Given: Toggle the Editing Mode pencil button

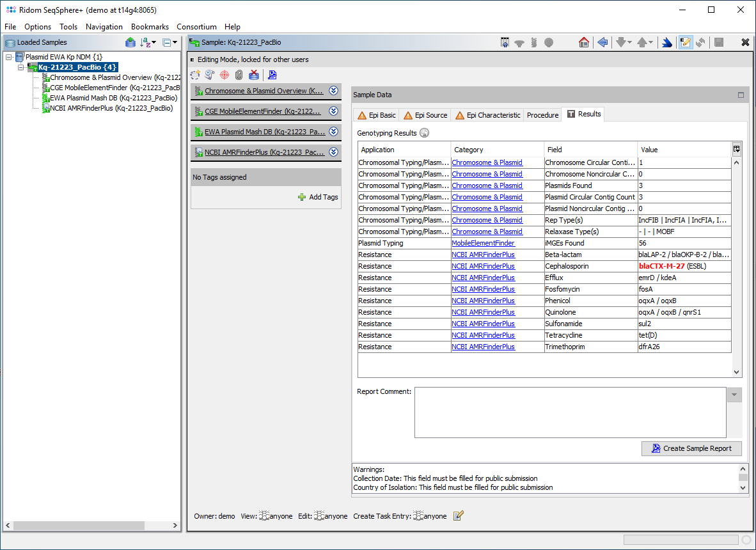Looking at the screenshot, I should pos(685,42).
